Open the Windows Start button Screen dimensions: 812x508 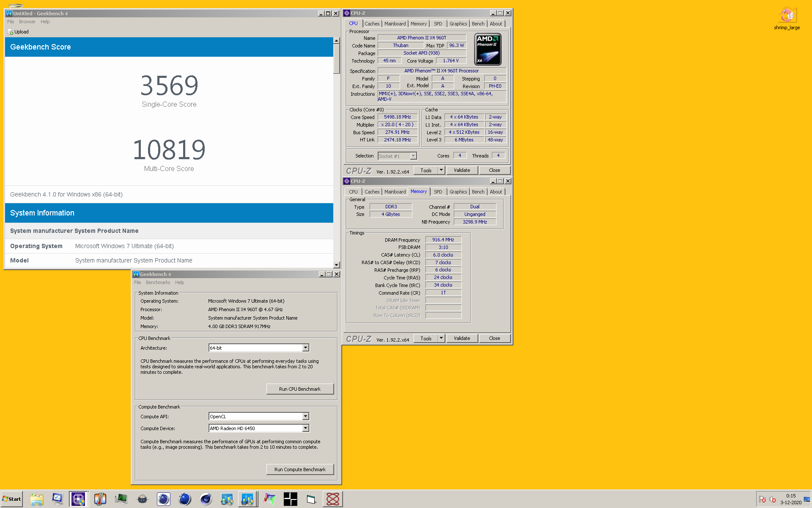point(11,499)
